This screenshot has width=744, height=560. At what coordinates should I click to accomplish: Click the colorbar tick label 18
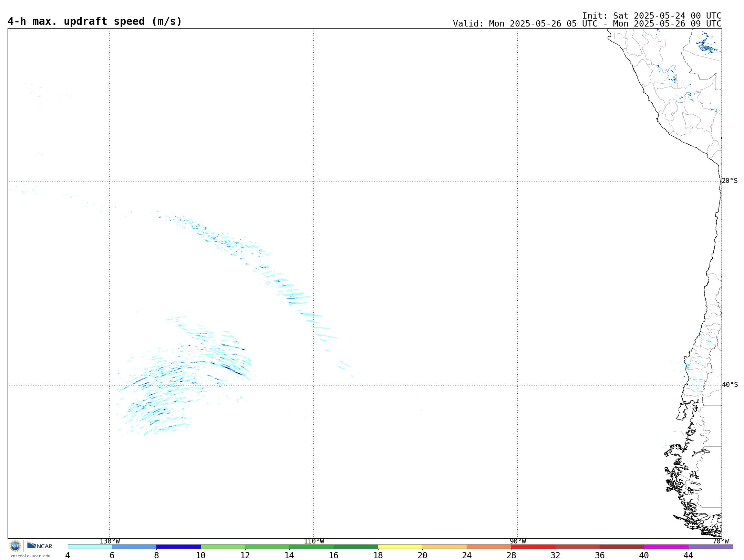(x=378, y=556)
